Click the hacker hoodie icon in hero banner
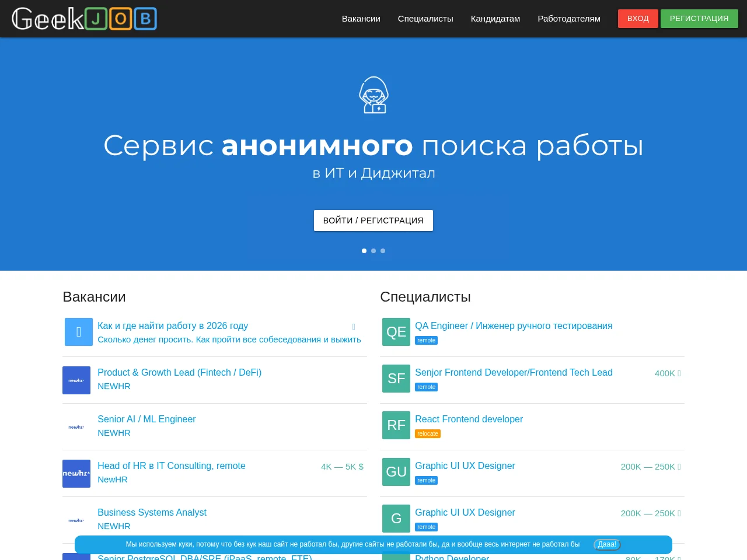 click(373, 95)
